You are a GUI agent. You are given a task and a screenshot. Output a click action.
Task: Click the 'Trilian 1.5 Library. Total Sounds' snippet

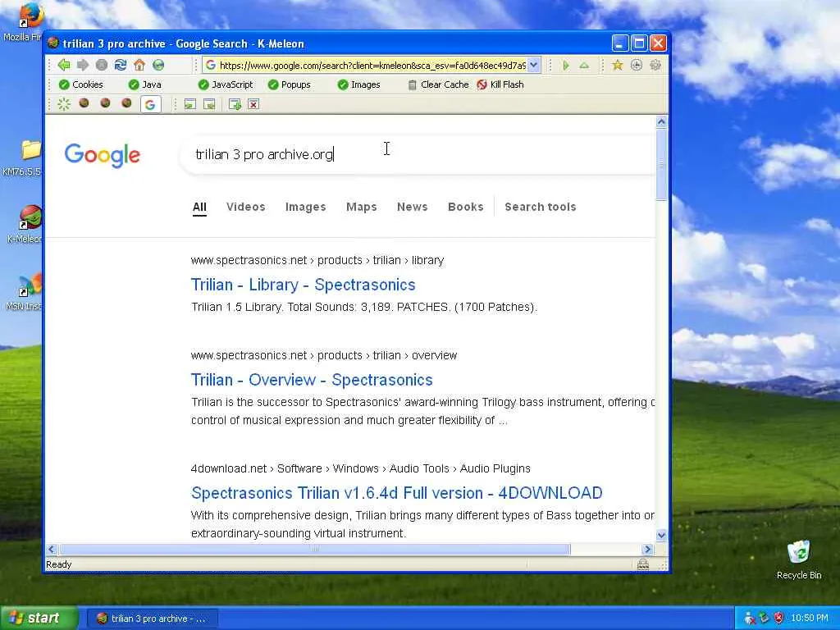point(363,307)
